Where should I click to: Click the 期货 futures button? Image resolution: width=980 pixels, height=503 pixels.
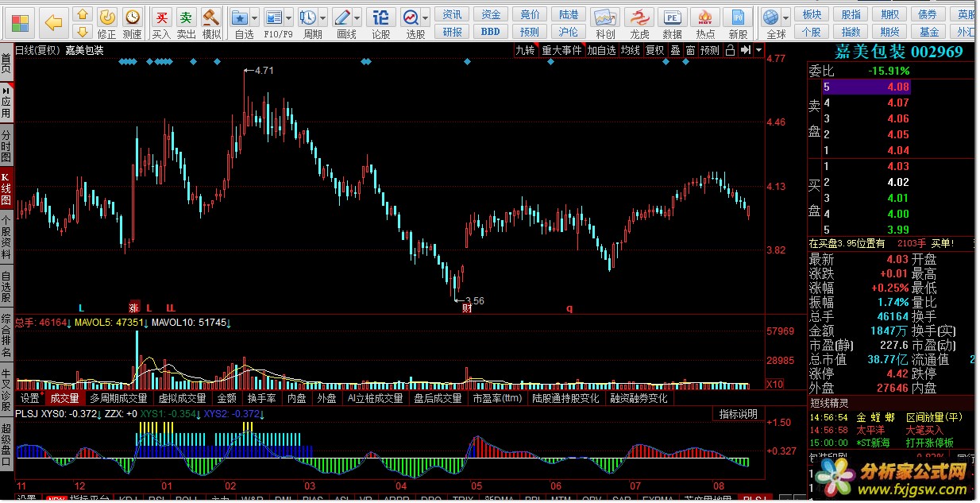[x=889, y=32]
